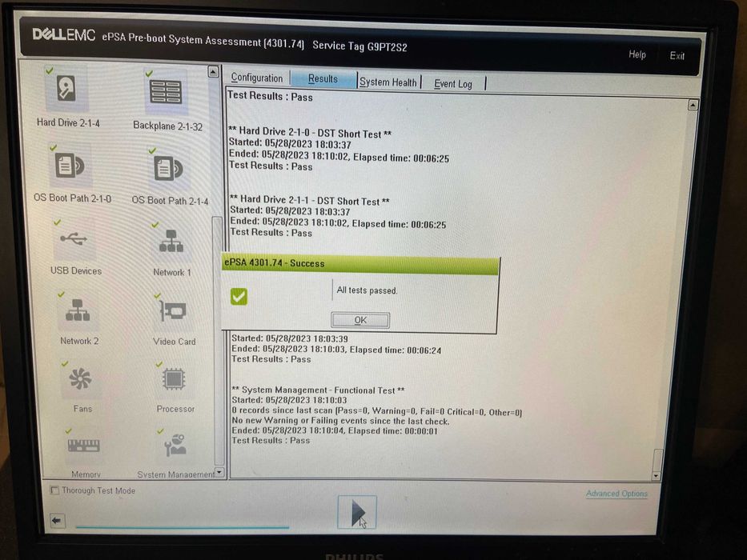The image size is (747, 560).
Task: Click the test progress bar
Action: pos(182,527)
